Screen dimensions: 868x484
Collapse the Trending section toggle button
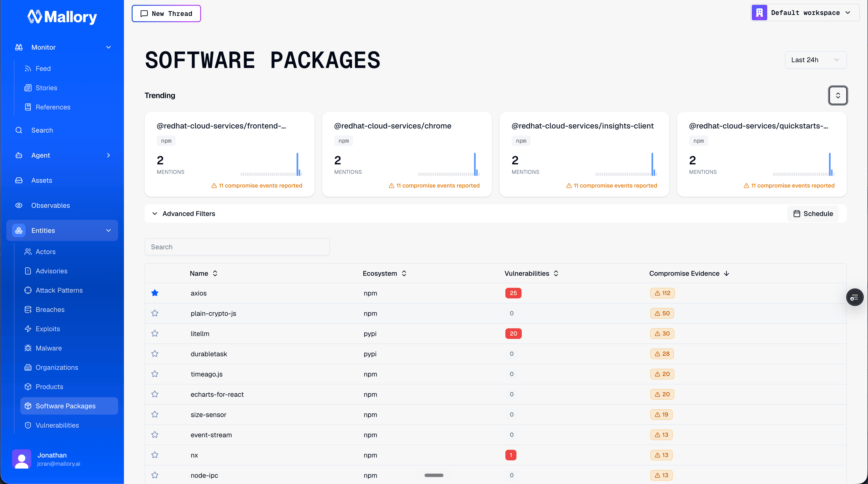838,96
